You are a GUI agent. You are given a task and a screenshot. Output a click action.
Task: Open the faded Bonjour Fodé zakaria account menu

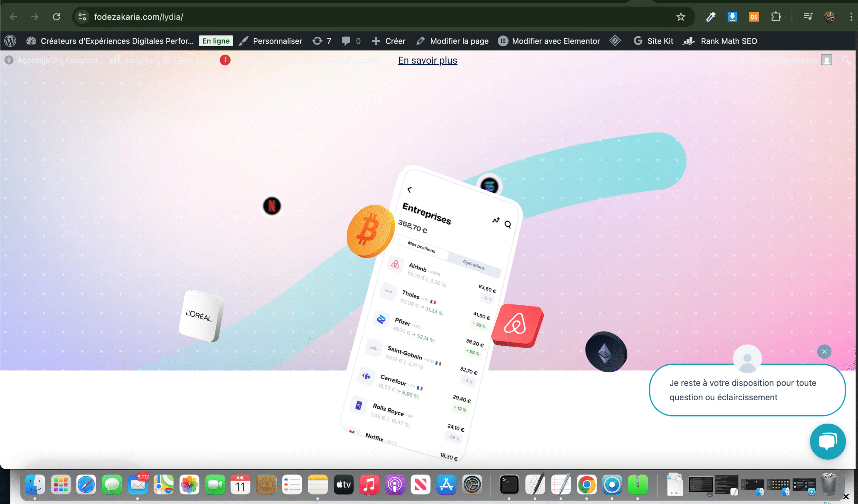click(x=785, y=60)
